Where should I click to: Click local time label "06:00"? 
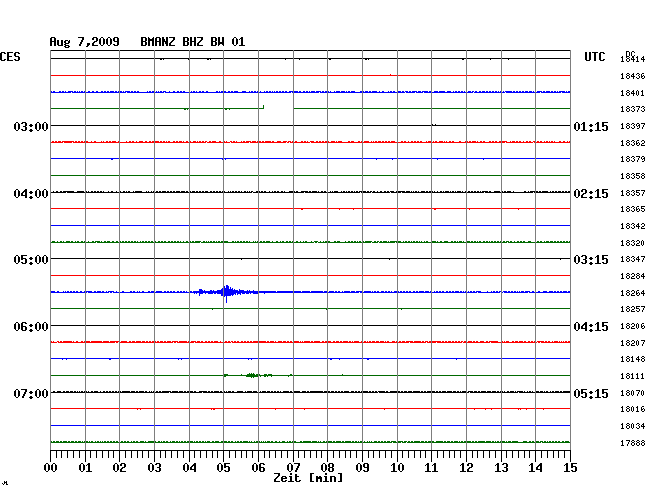[31, 327]
